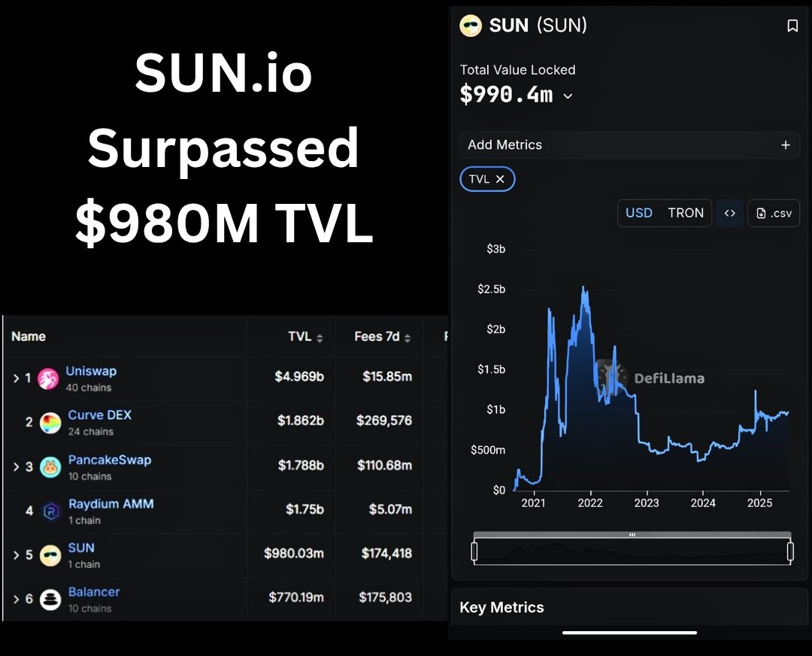Switch chart denomination to USD
This screenshot has height=656, width=812.
coord(638,213)
